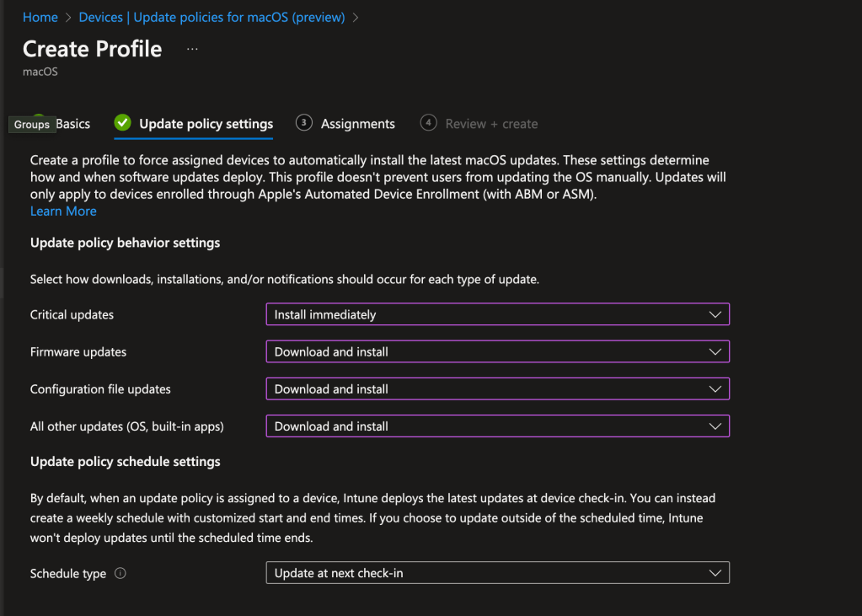The height and width of the screenshot is (616, 862).
Task: Switch to the Basics tab
Action: pyautogui.click(x=72, y=124)
